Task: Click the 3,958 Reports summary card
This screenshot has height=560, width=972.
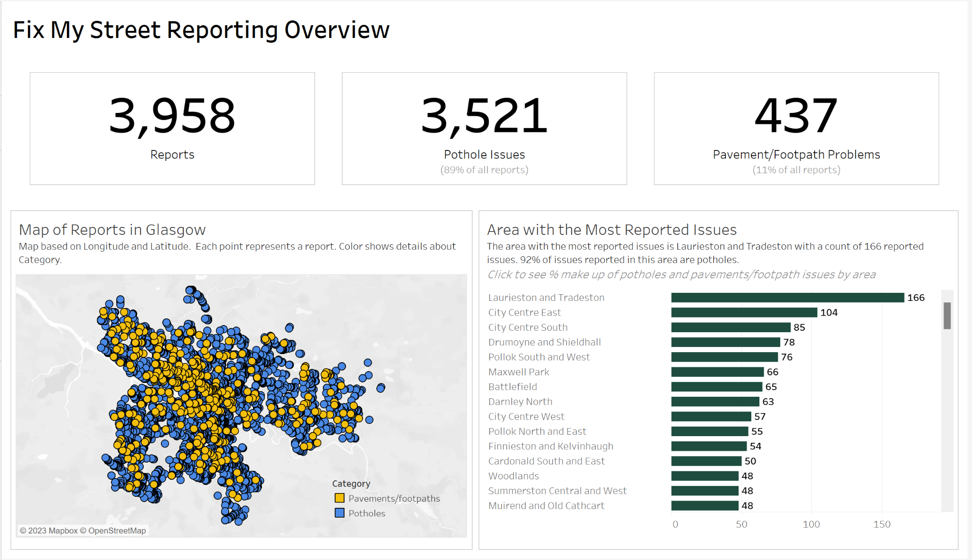Action: pyautogui.click(x=172, y=128)
